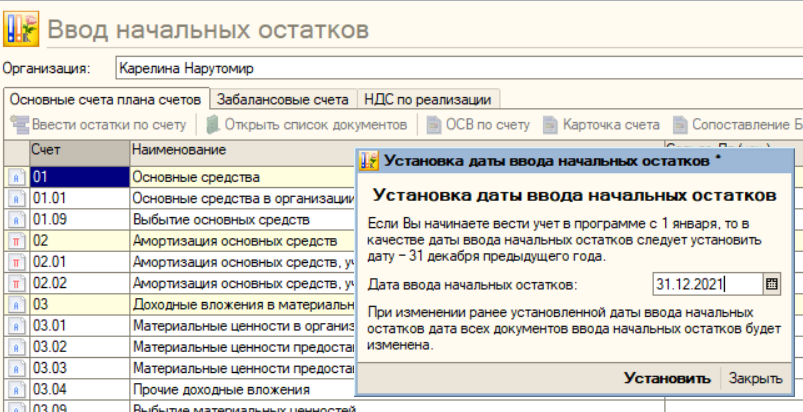The width and height of the screenshot is (803, 412).
Task: Switch to Основные счета плана счетов tab
Action: click(105, 99)
